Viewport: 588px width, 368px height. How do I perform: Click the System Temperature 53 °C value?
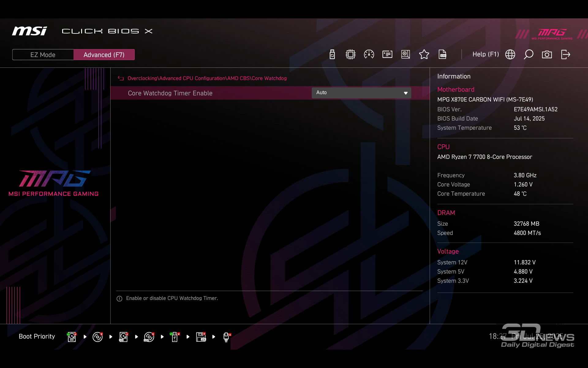(520, 128)
